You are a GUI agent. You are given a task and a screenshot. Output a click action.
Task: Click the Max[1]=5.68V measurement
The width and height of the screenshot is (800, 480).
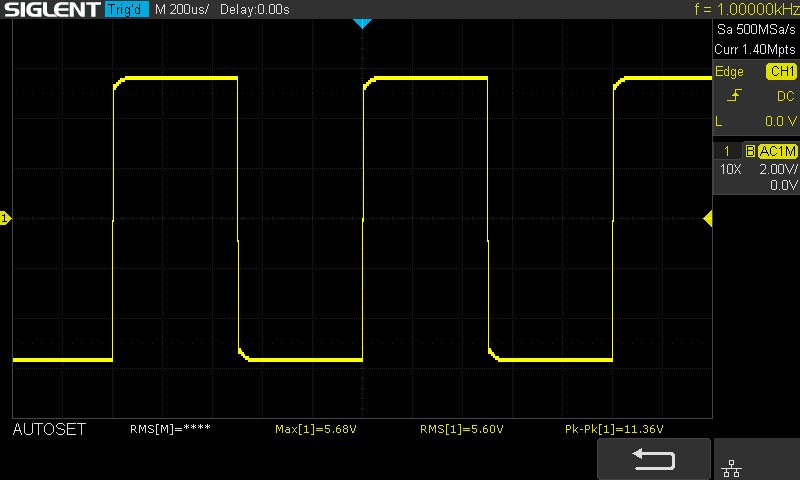(x=316, y=429)
